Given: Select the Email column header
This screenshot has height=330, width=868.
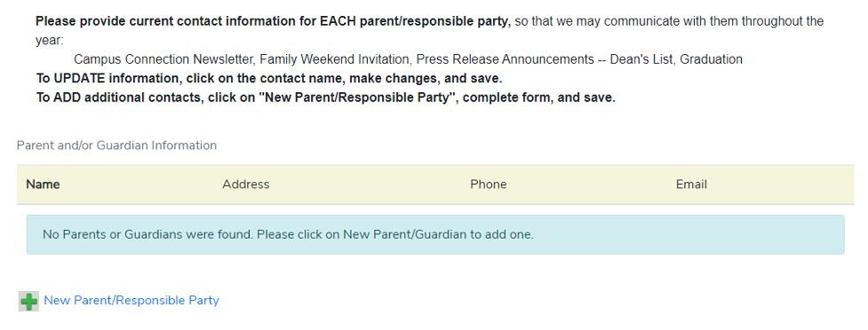Looking at the screenshot, I should [691, 184].
